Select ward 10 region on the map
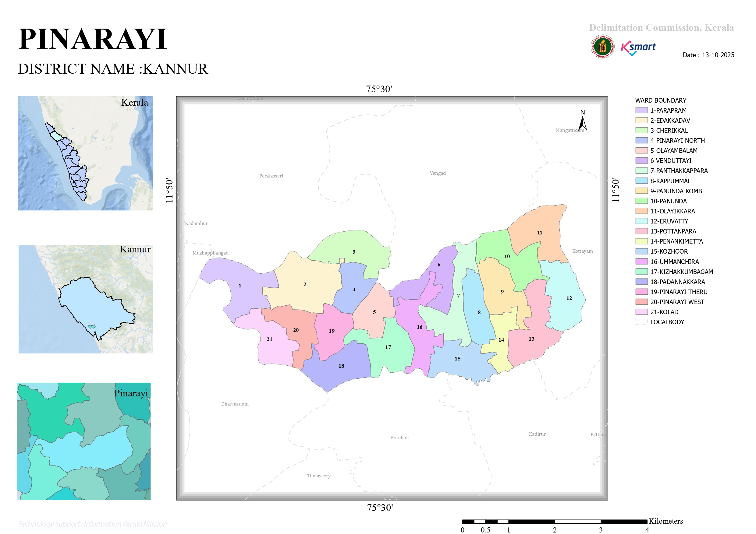The height and width of the screenshot is (534, 756). click(507, 256)
